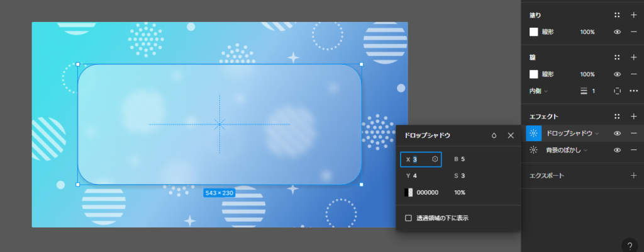Open fill styles grid icon in 塗り
This screenshot has height=252, width=644.
coord(617,15)
